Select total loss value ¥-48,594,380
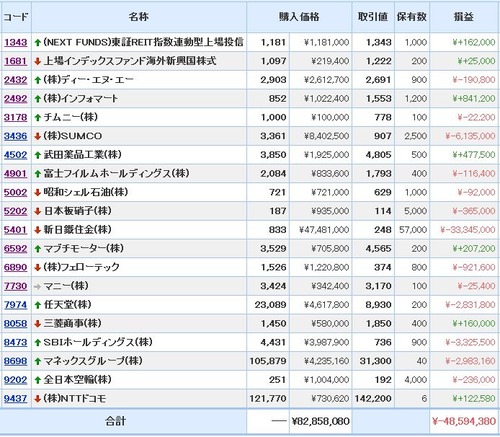The image size is (500, 437). (x=464, y=421)
